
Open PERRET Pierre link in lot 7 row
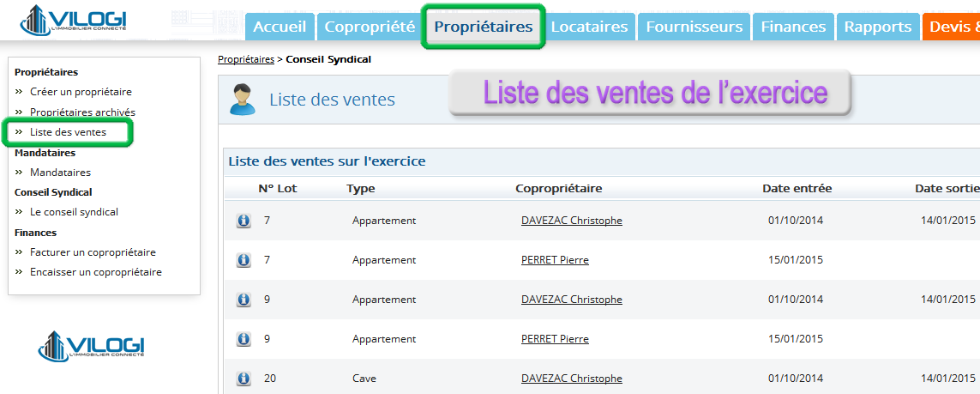tap(555, 260)
